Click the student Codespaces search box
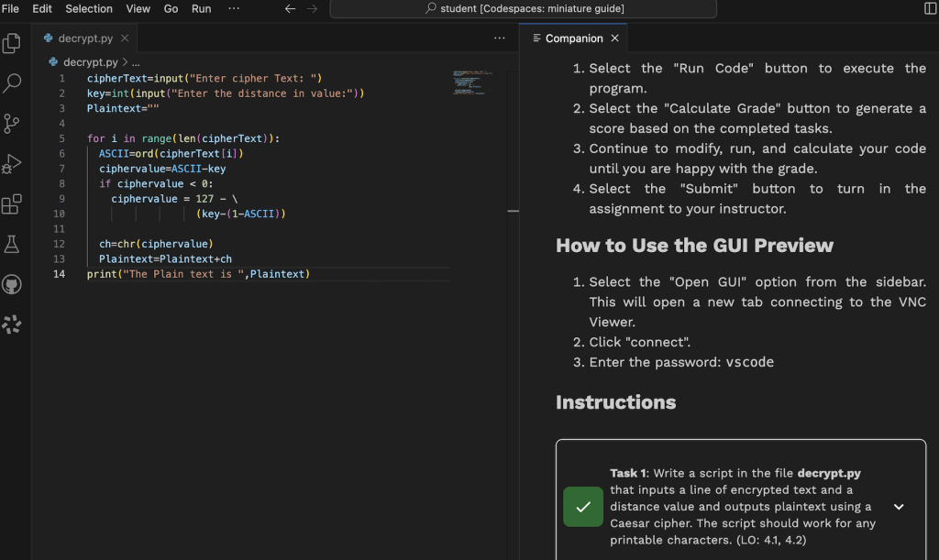939x560 pixels. pos(523,9)
